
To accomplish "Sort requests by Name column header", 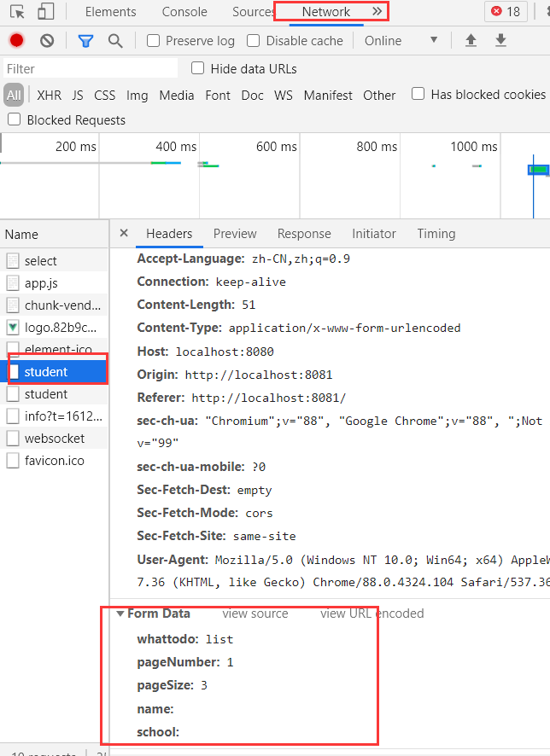I will click(54, 235).
